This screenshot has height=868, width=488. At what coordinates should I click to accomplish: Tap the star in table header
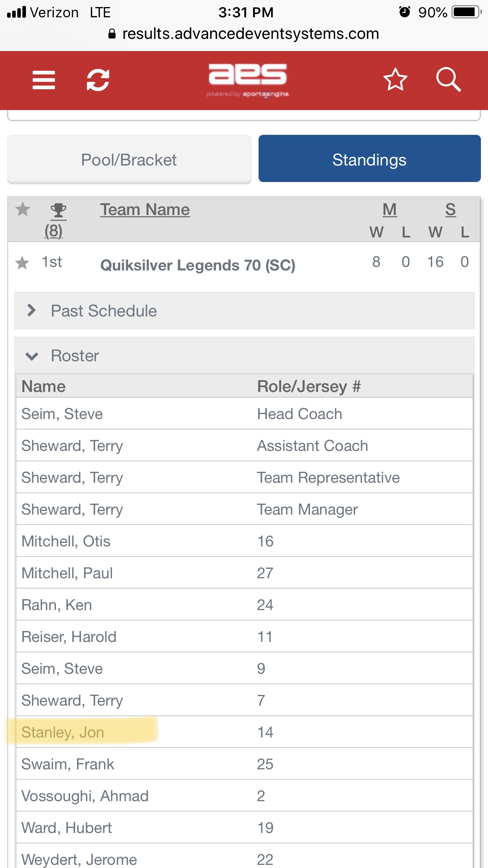click(x=23, y=209)
